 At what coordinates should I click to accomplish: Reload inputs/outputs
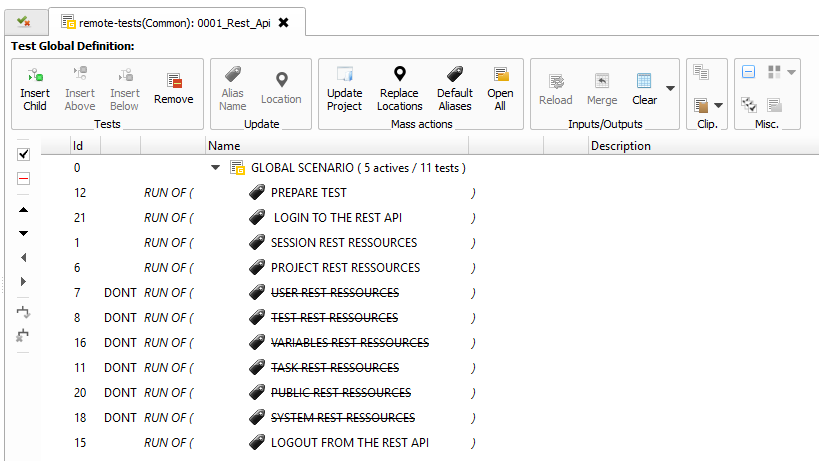(556, 90)
